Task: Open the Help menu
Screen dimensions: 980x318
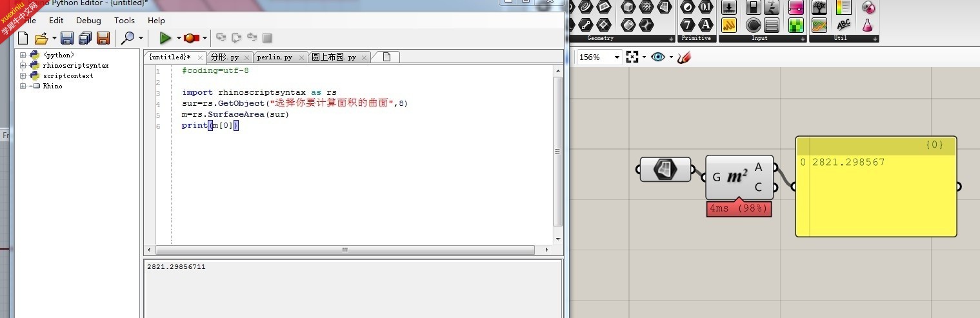Action: tap(157, 21)
